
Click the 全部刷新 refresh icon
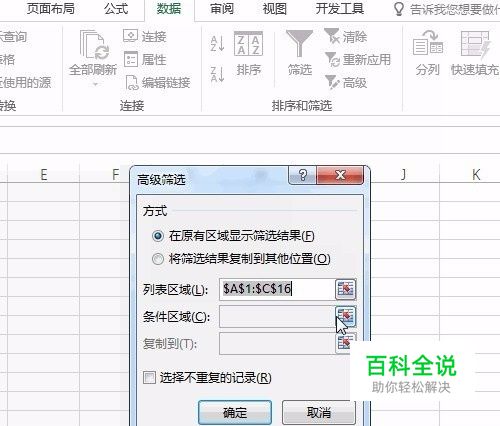[x=93, y=45]
